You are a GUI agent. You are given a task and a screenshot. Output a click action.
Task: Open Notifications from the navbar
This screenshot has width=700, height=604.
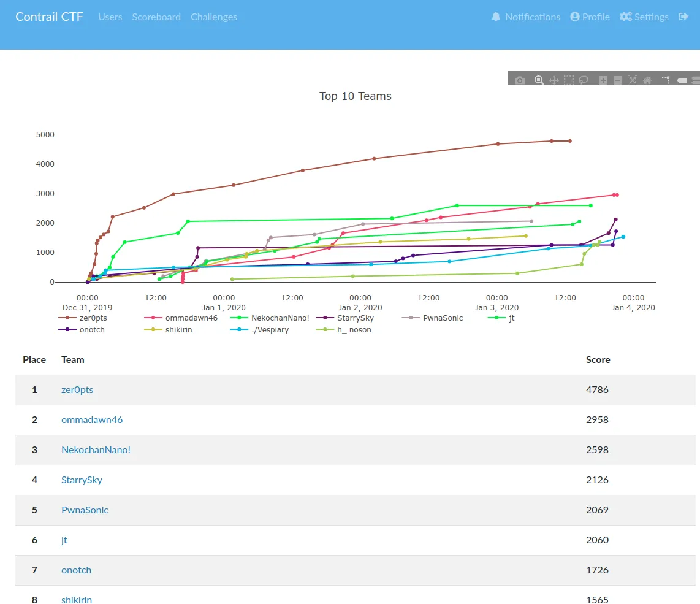[x=526, y=17]
